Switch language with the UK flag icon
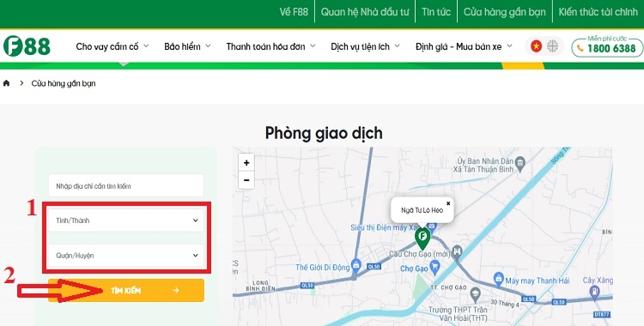Screen dimensions: 644x326 tap(553, 46)
